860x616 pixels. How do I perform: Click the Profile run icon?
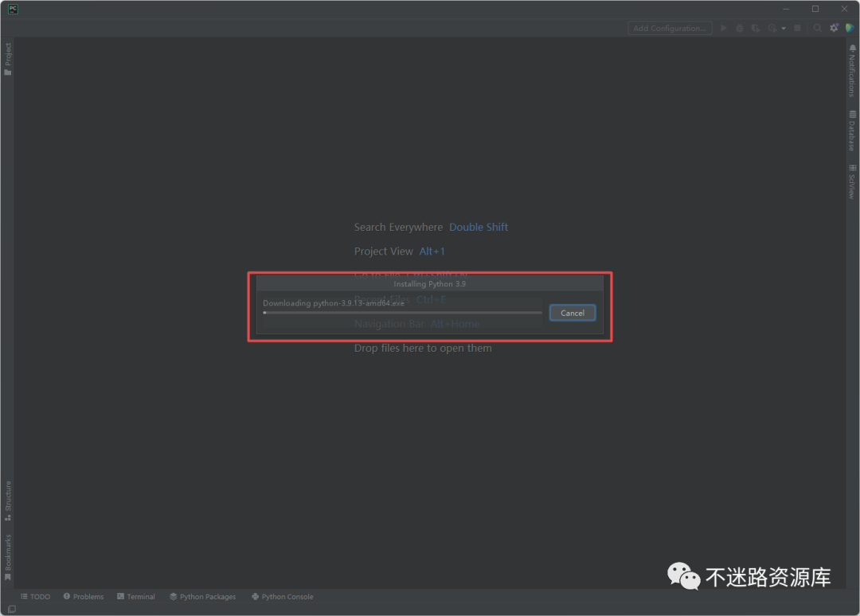pyautogui.click(x=772, y=28)
